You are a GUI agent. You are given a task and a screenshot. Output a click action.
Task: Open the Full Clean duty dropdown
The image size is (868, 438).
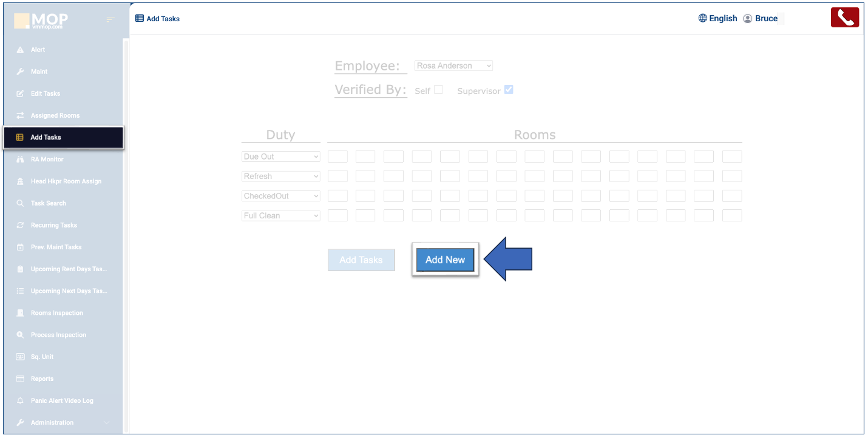click(x=281, y=215)
